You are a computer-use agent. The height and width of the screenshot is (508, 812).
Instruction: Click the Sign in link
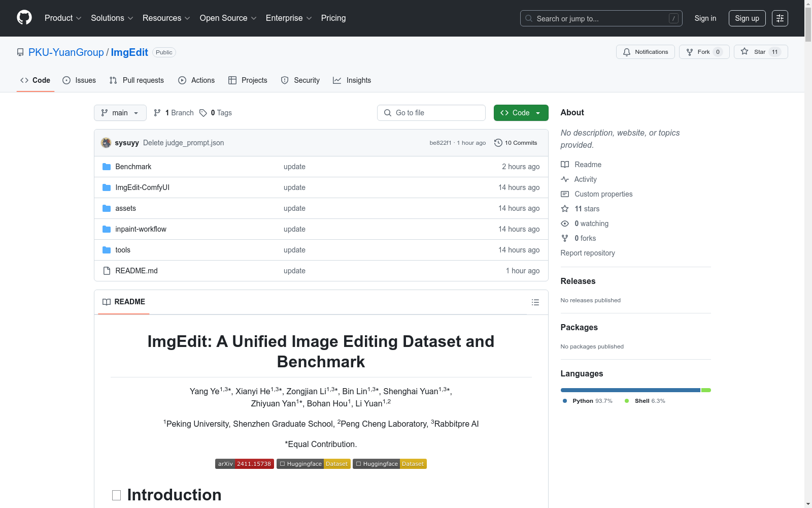coord(705,18)
